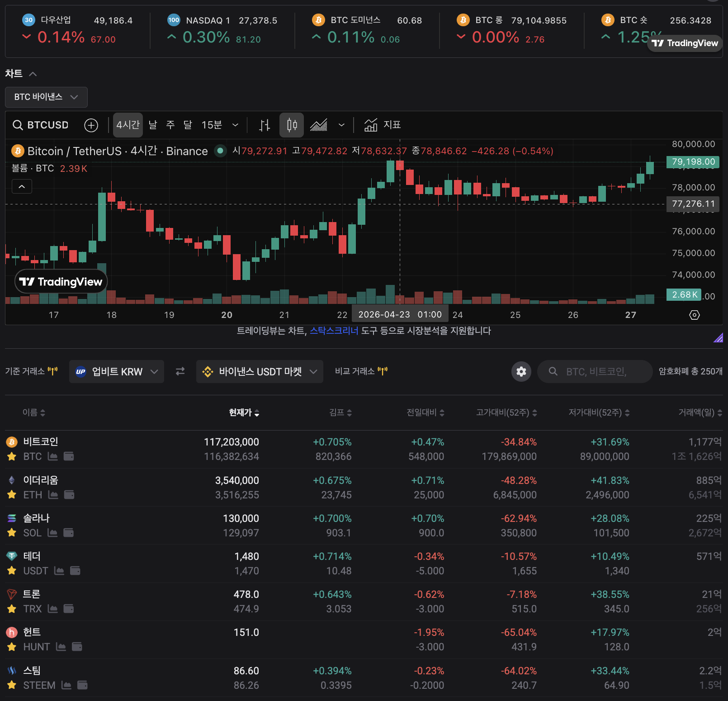
Task: Open USDT wallet icon in row
Action: pyautogui.click(x=75, y=571)
